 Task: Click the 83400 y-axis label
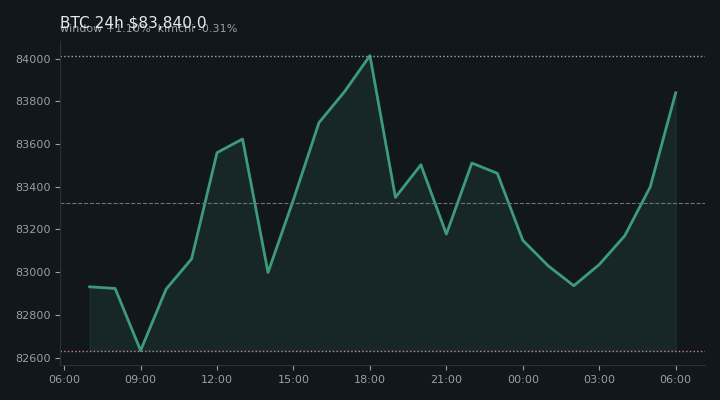(x=33, y=187)
